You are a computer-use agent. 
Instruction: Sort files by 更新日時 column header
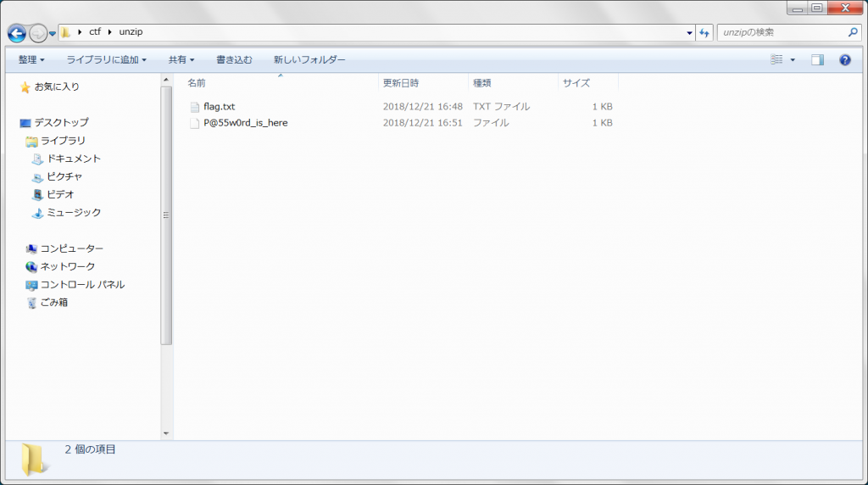pyautogui.click(x=401, y=83)
